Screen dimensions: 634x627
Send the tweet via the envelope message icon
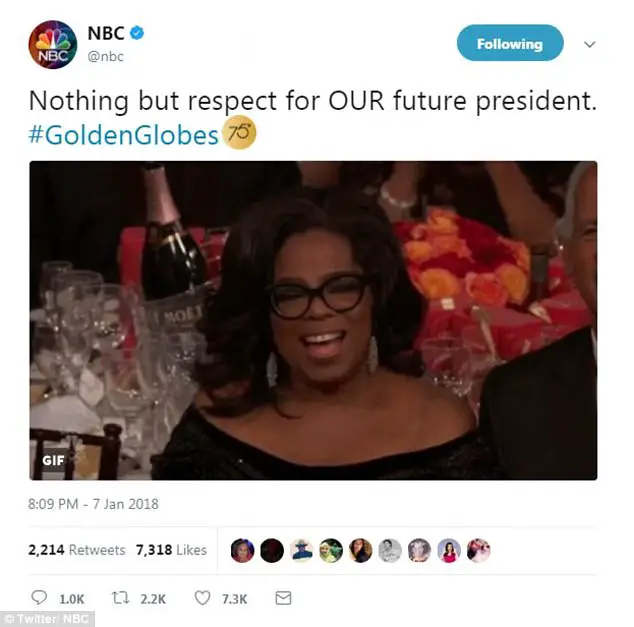click(283, 598)
